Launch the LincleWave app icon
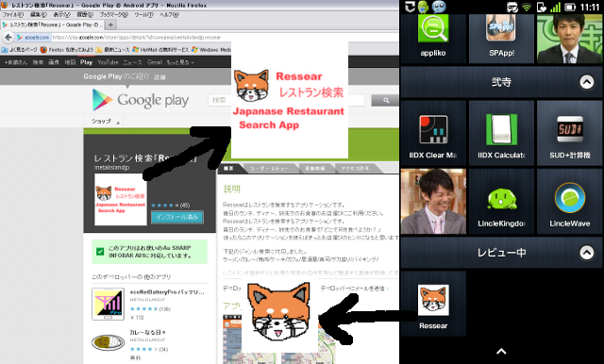 tap(569, 201)
